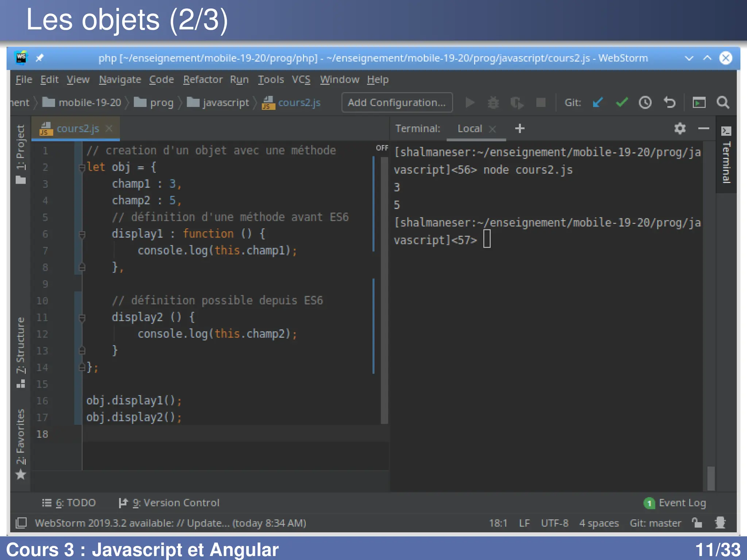Click the pin icon in title bar
Image resolution: width=747 pixels, height=560 pixels.
[x=40, y=58]
